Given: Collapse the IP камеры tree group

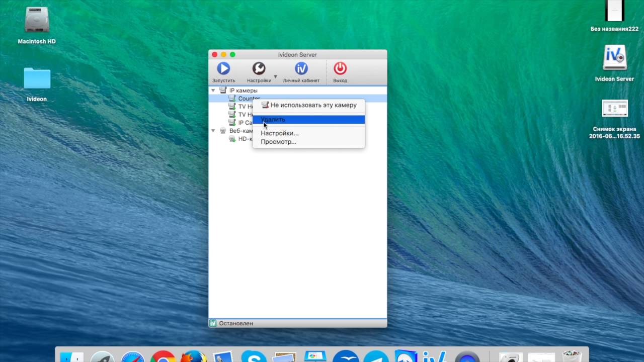Looking at the screenshot, I should pos(213,90).
